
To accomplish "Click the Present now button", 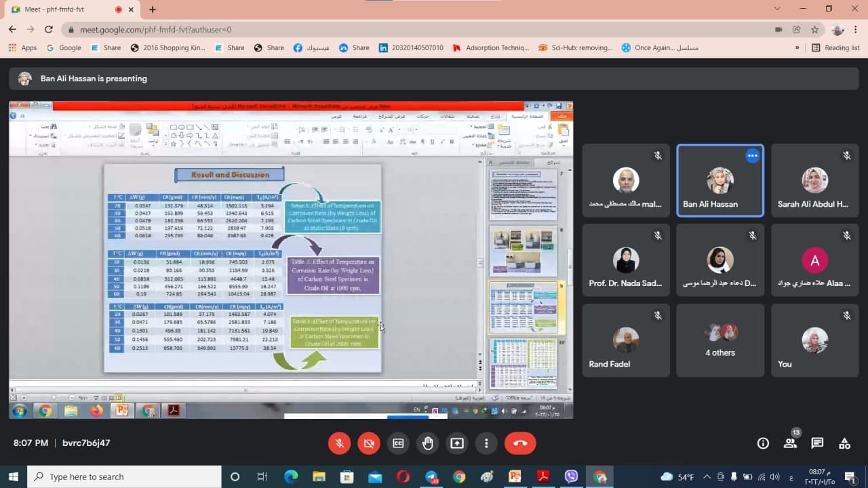I will point(457,443).
